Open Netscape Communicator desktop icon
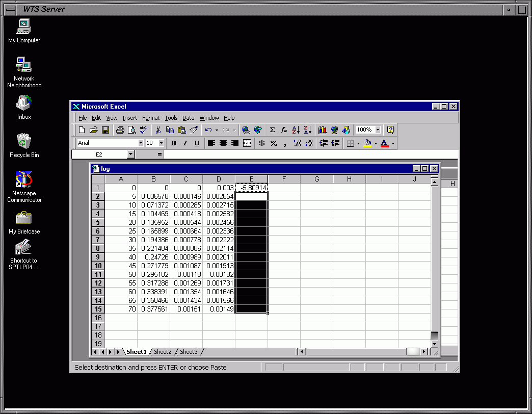Screen dimensions: 532x414 pos(24,187)
